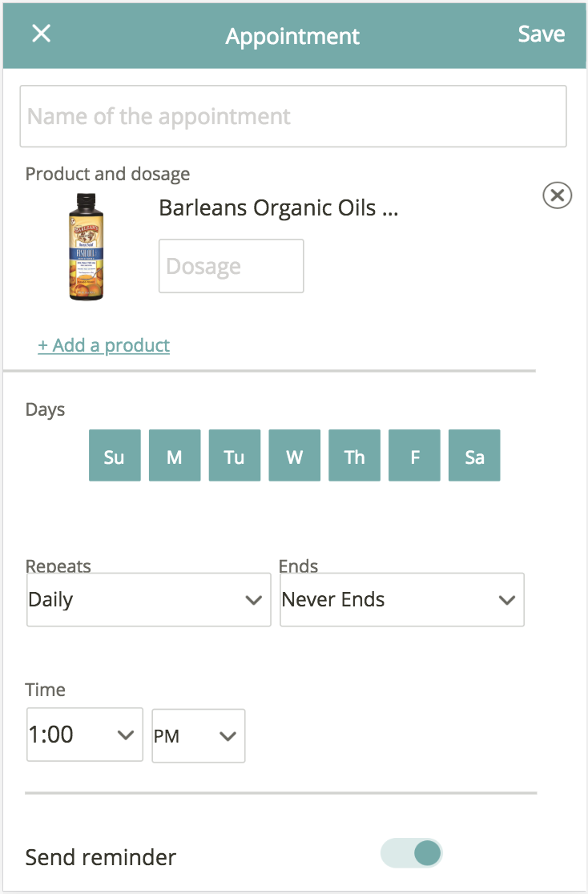Focus the Name of the appointment field
The height and width of the screenshot is (894, 588).
(x=293, y=116)
